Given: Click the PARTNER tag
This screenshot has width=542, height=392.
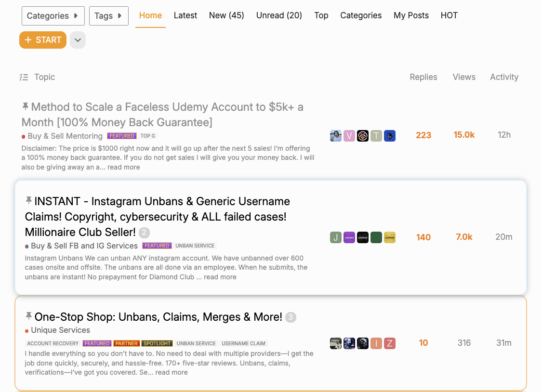Looking at the screenshot, I should [126, 344].
